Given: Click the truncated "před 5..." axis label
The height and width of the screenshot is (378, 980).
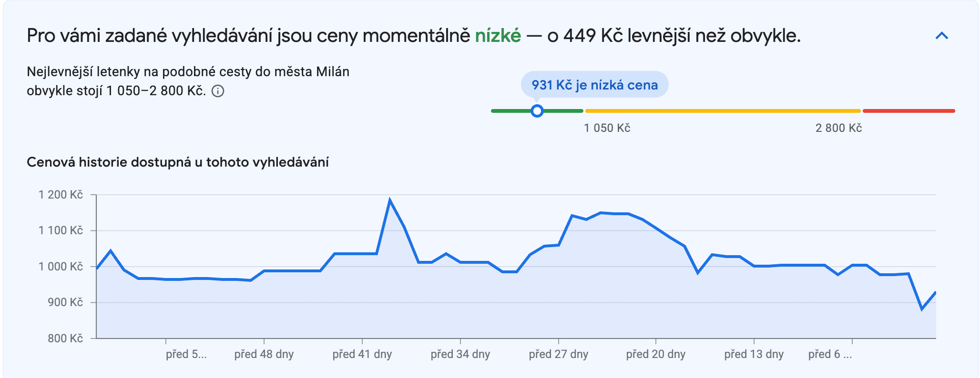Looking at the screenshot, I should [186, 354].
